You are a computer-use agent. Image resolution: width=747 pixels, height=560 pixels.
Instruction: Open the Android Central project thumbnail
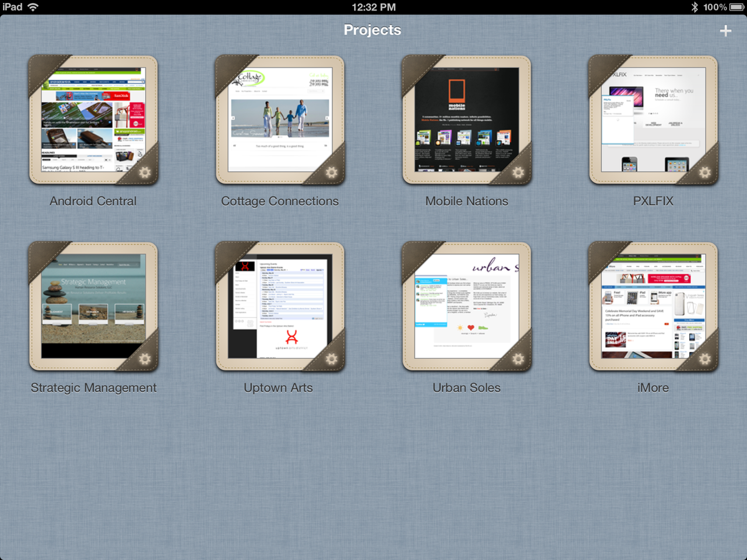(93, 118)
